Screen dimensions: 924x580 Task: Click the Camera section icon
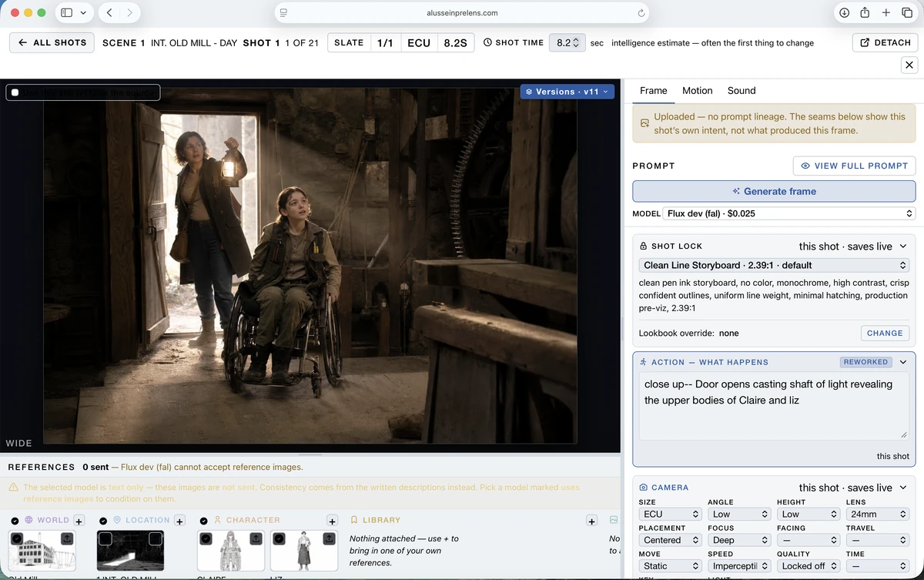644,488
